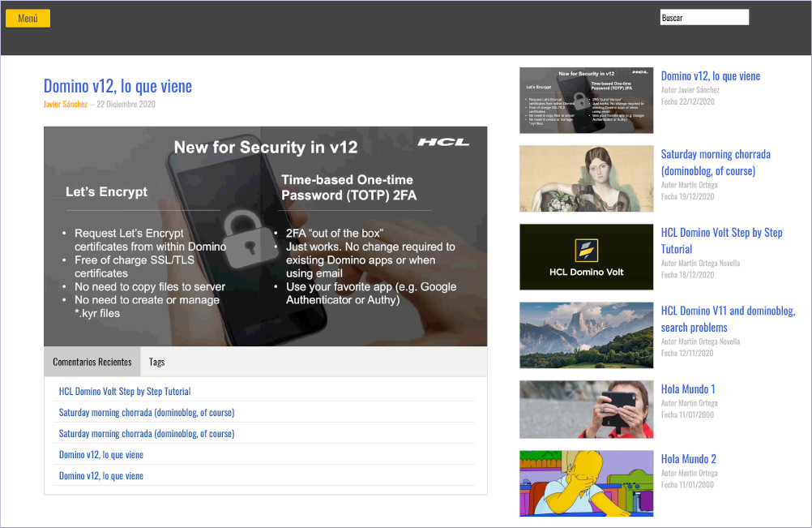Open author link Javier Sánchez
Image resolution: width=812 pixels, height=528 pixels.
[x=66, y=104]
